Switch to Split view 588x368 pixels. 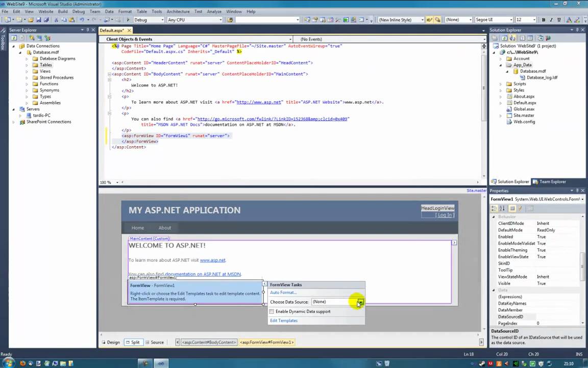coord(133,342)
